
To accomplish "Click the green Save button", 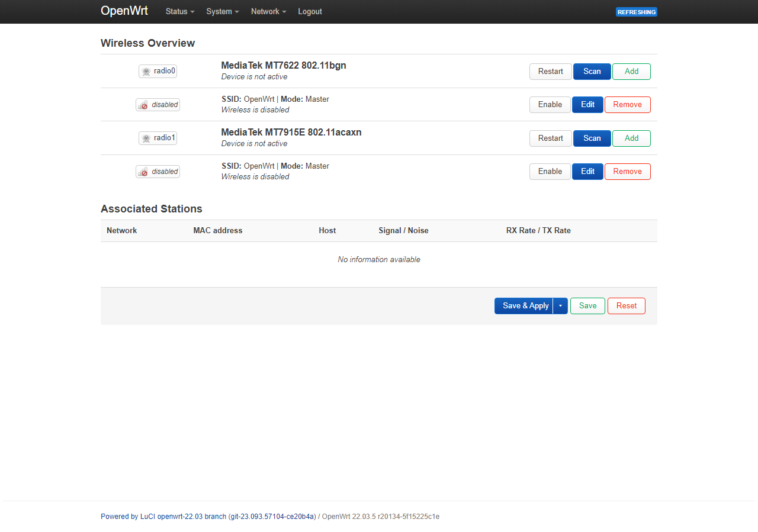I will [x=587, y=306].
